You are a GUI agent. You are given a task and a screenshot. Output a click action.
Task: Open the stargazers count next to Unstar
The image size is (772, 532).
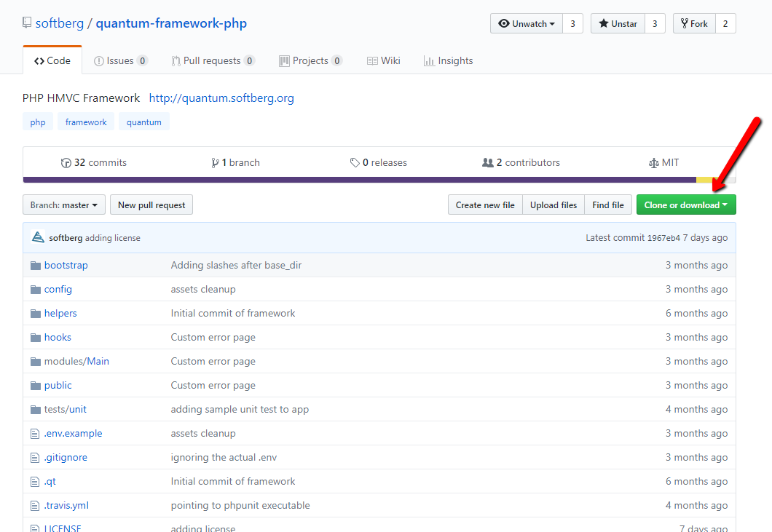pos(655,23)
